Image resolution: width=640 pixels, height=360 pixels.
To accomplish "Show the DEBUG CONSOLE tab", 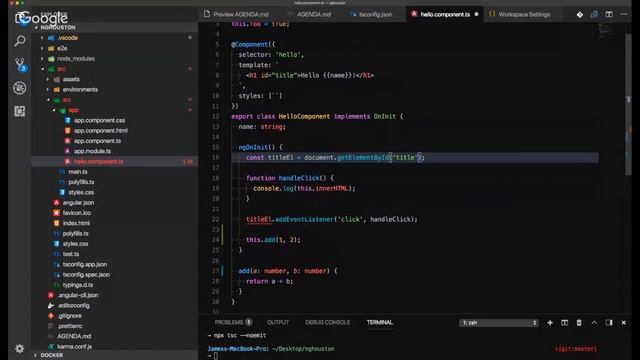I will [327, 322].
